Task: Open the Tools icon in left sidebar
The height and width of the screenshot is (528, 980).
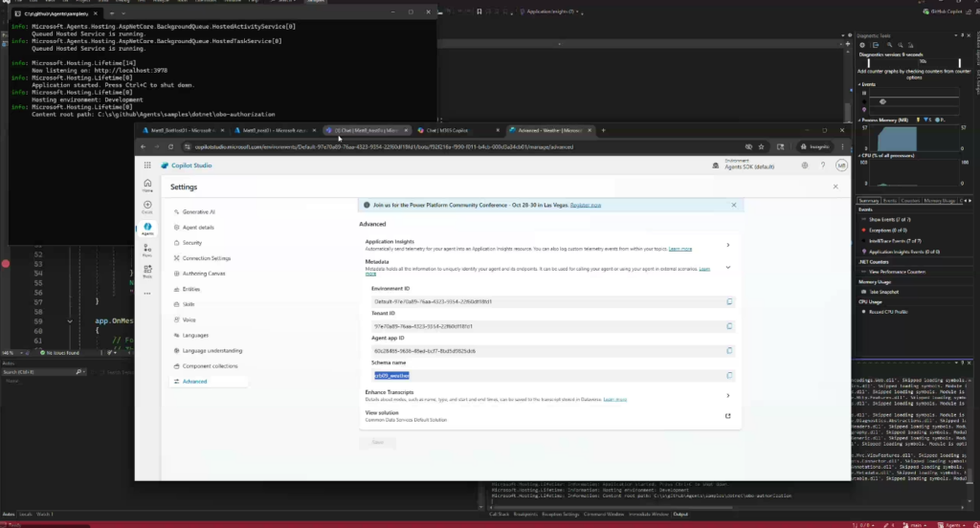Action: click(147, 272)
